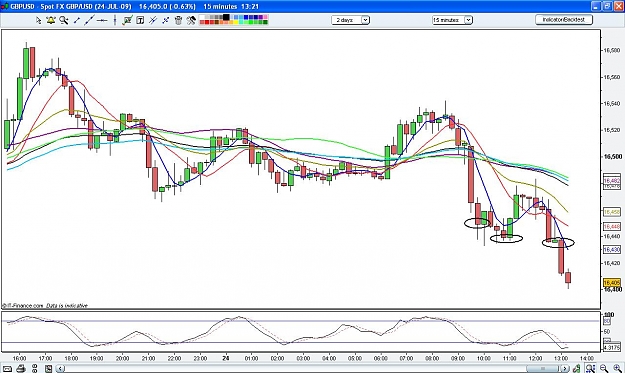
Task: Click the 16,500 price axis label
Action: coord(612,157)
